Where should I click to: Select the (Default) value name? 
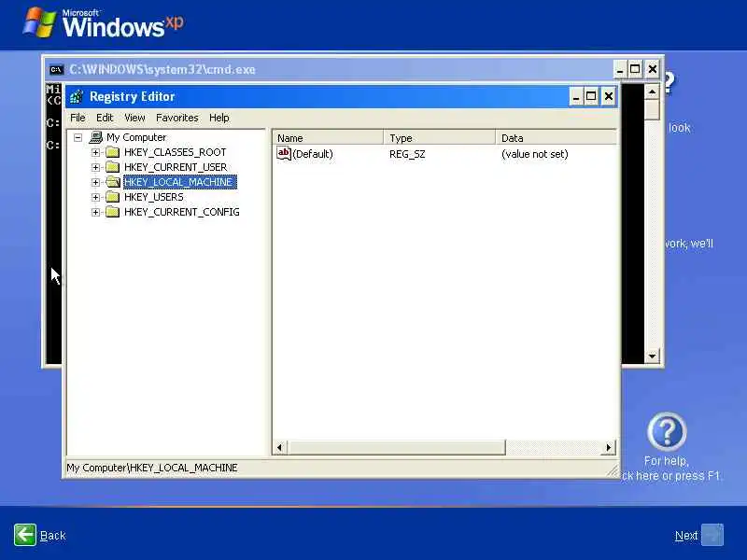[x=313, y=154]
